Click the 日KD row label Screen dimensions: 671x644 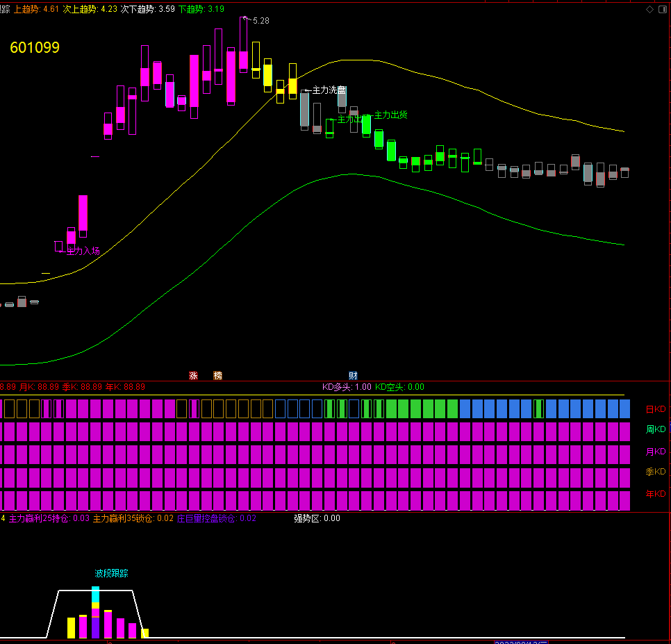pyautogui.click(x=656, y=409)
